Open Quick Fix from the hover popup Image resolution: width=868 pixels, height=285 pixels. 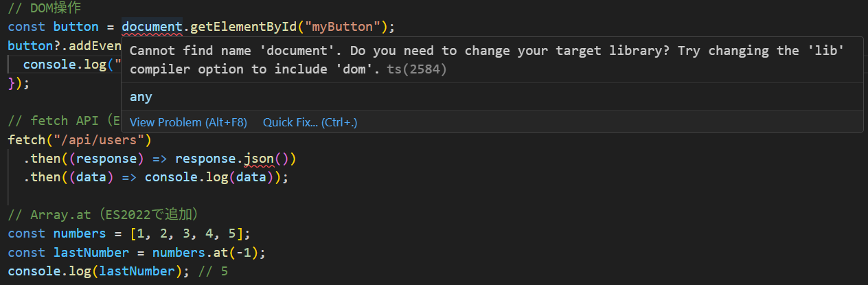310,122
